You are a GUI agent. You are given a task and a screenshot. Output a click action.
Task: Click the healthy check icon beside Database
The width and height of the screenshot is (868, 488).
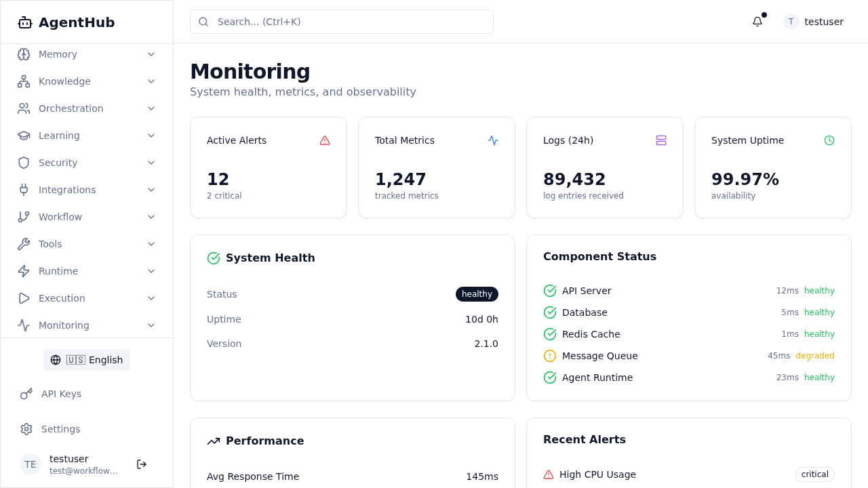tap(549, 312)
